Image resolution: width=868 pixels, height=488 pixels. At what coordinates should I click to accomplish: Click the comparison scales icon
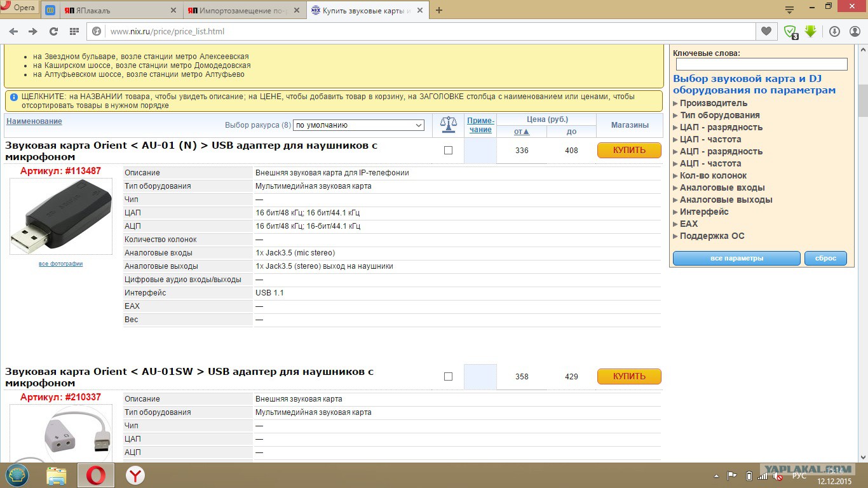click(x=448, y=125)
